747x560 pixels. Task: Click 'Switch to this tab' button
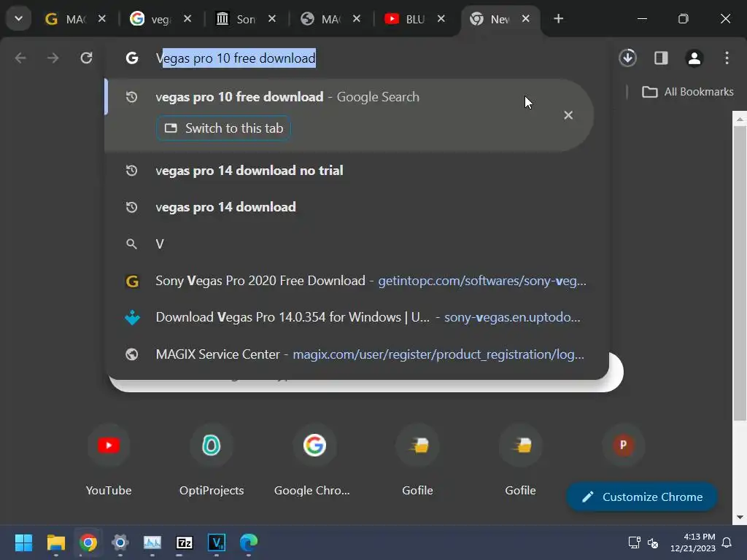[x=223, y=128]
